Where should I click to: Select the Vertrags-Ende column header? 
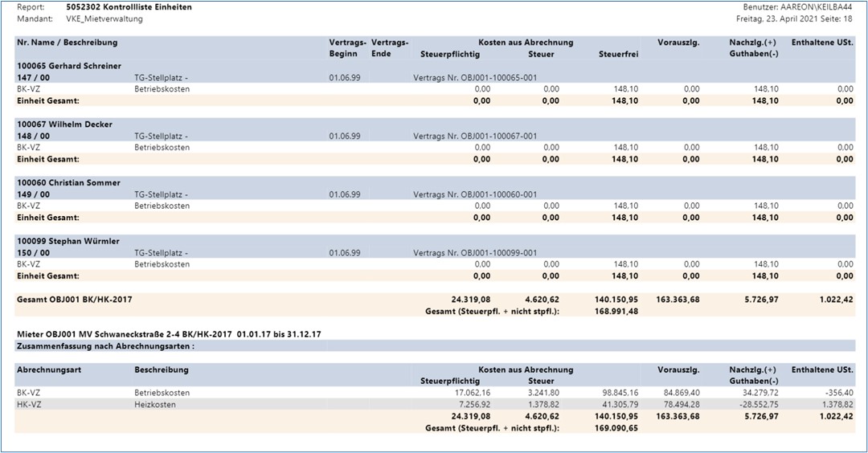[391, 47]
